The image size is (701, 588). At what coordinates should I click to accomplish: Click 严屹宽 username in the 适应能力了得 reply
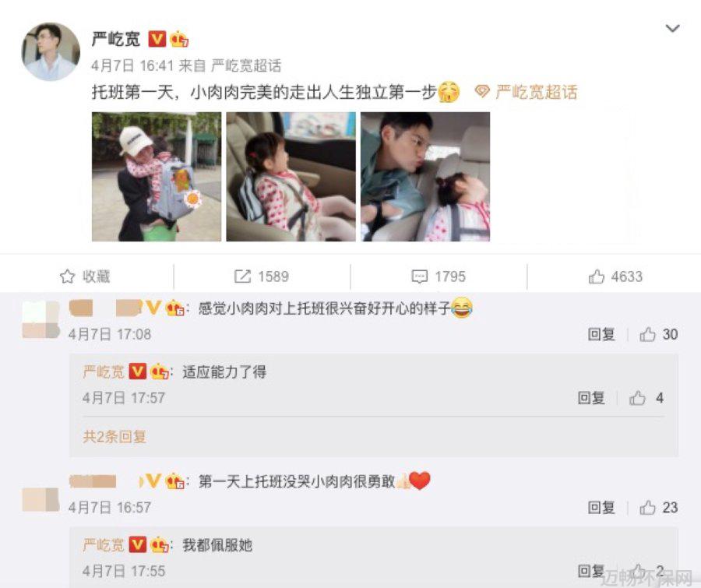pos(104,371)
